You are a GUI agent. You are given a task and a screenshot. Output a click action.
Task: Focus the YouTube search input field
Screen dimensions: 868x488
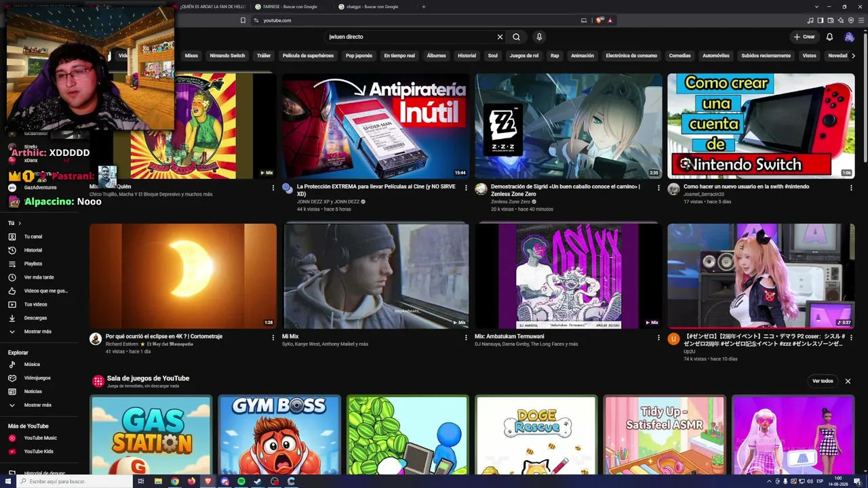tap(410, 37)
